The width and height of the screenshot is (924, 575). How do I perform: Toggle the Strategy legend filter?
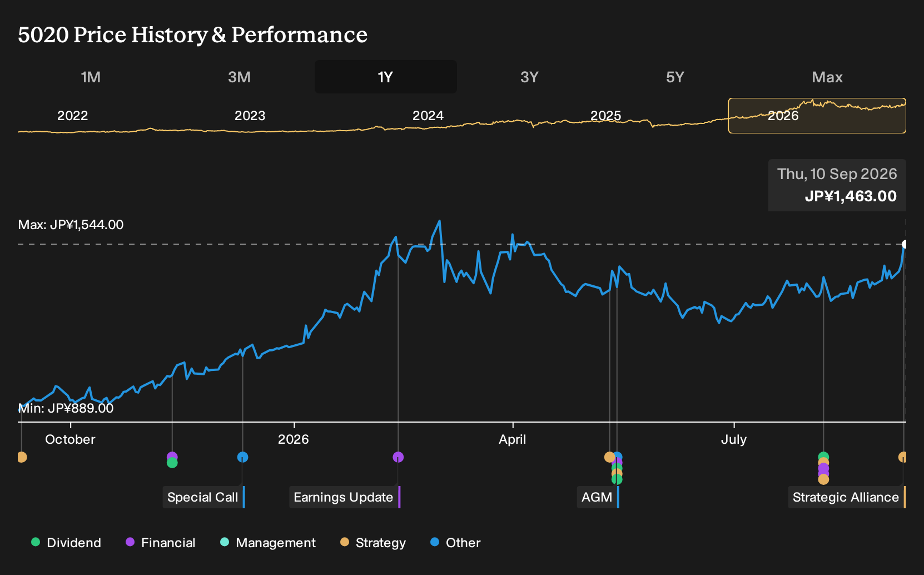point(373,543)
